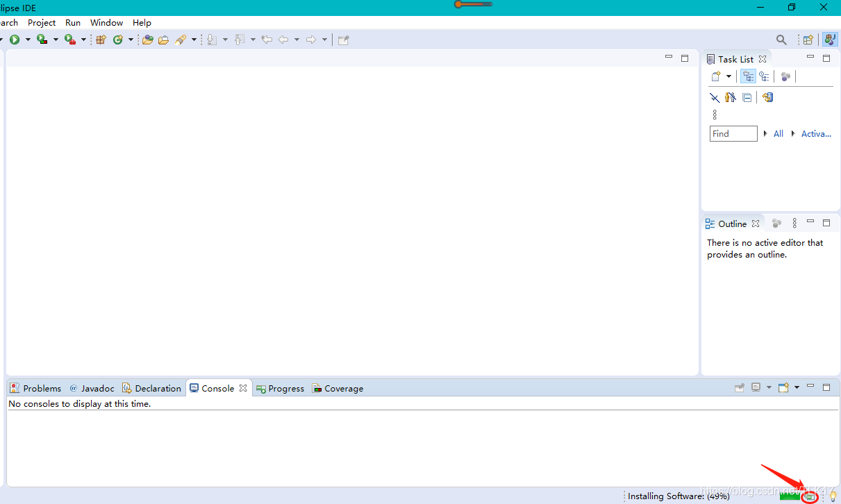Open the Run menu

click(73, 23)
